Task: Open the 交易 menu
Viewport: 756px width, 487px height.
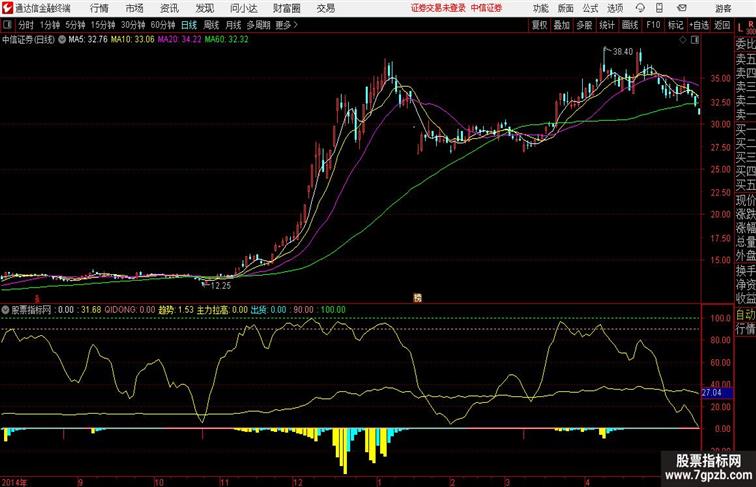Action: coord(325,8)
